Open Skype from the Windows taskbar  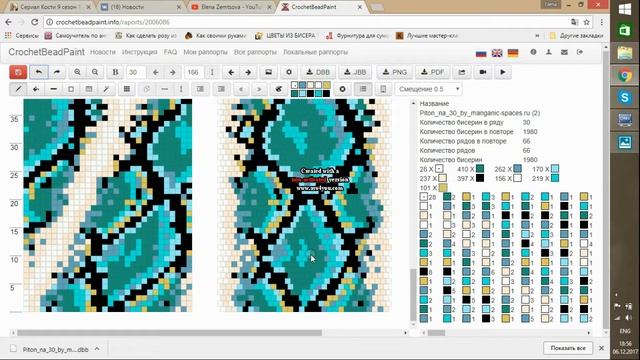(x=625, y=98)
